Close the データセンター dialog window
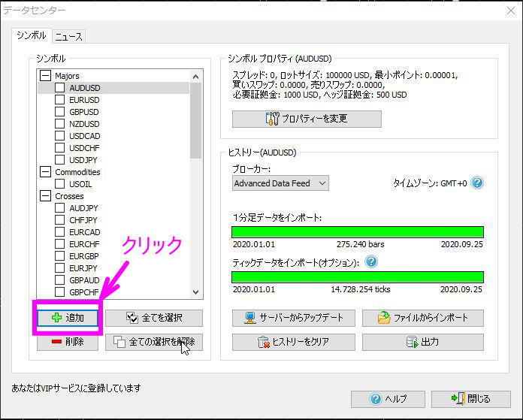The width and height of the screenshot is (523, 420). point(511,11)
